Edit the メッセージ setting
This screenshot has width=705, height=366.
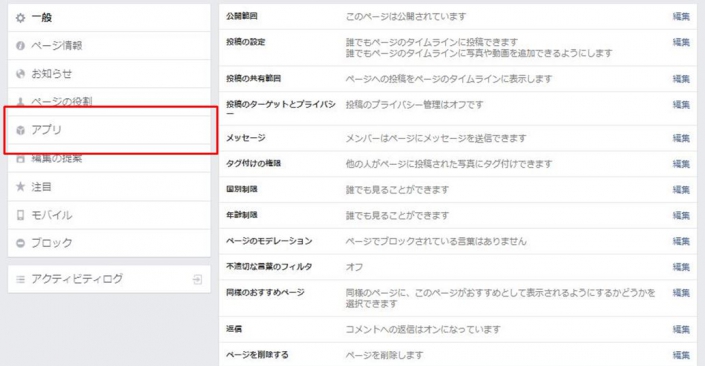(x=681, y=138)
